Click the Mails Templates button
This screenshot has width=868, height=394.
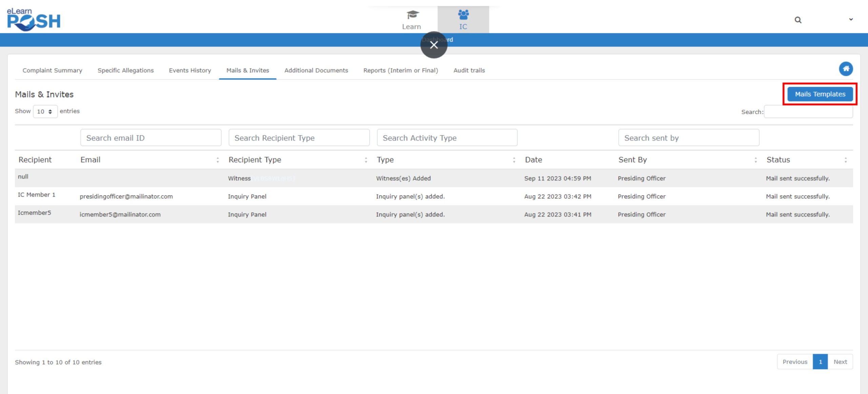tap(820, 94)
